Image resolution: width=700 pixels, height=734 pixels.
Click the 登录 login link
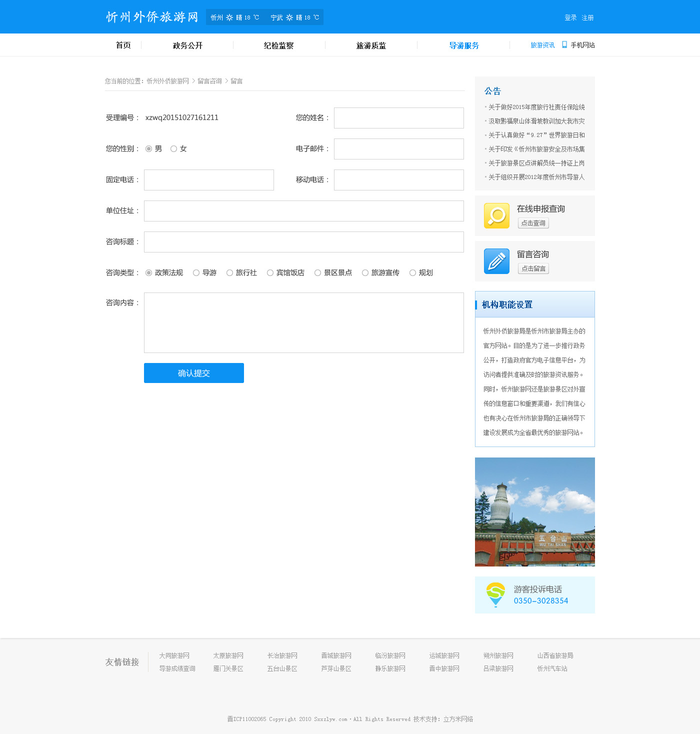570,17
